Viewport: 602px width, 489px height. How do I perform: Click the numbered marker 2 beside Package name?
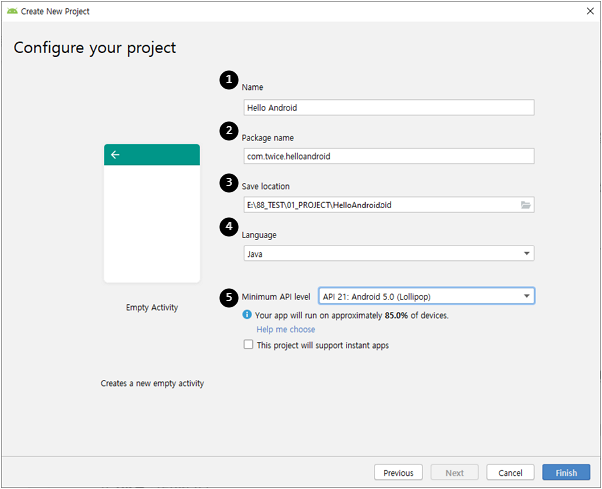pyautogui.click(x=229, y=130)
